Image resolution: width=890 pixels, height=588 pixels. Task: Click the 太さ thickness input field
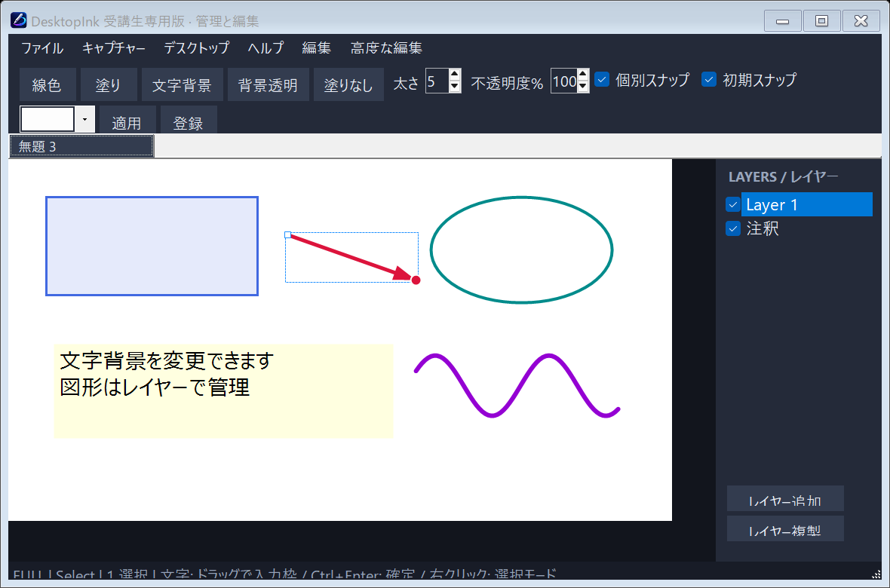coord(437,81)
